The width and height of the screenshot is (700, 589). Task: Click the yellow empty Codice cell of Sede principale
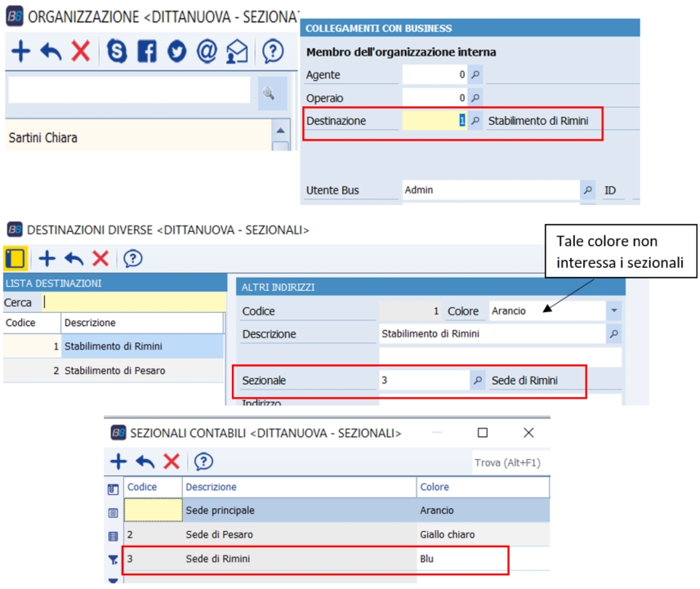[x=153, y=510]
